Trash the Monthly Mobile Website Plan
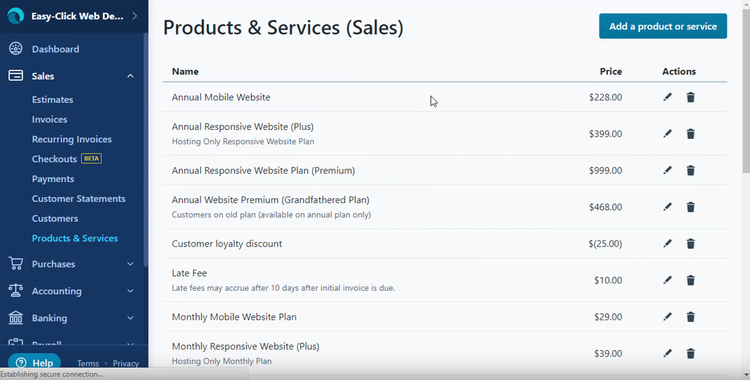Image resolution: width=750 pixels, height=380 pixels. (x=690, y=317)
